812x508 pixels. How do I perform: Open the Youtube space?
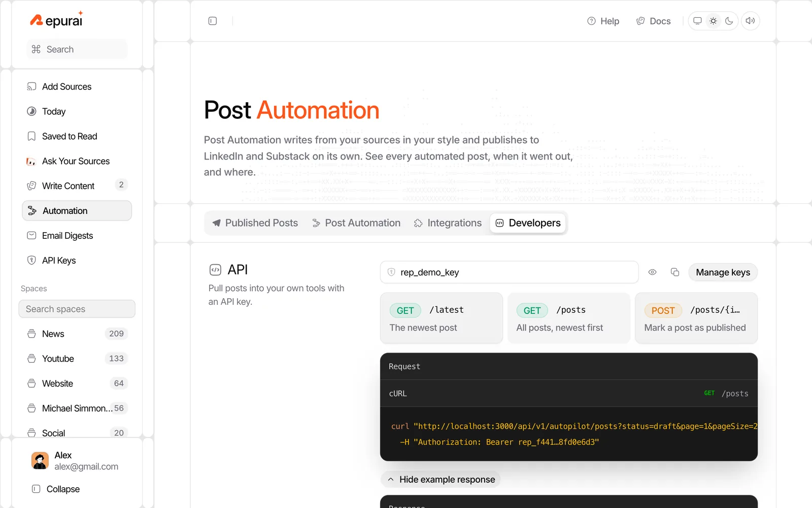pos(77,359)
